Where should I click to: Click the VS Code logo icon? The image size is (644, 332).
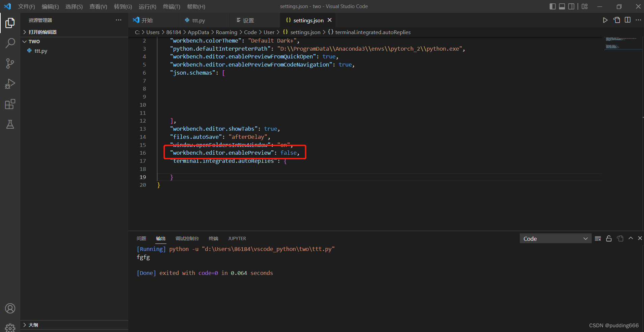pyautogui.click(x=7, y=6)
